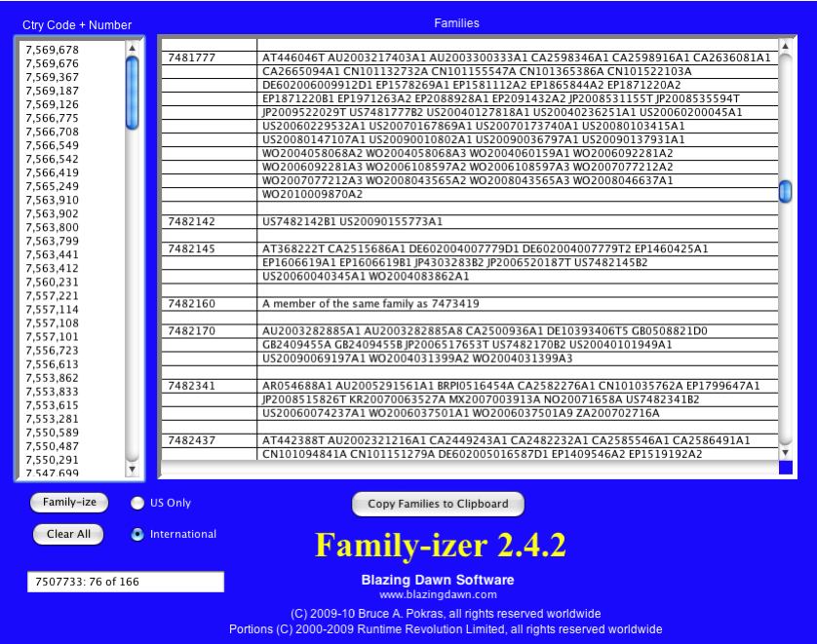The width and height of the screenshot is (817, 644).
Task: Click family cell 7482437 in Families table
Action: [x=210, y=440]
